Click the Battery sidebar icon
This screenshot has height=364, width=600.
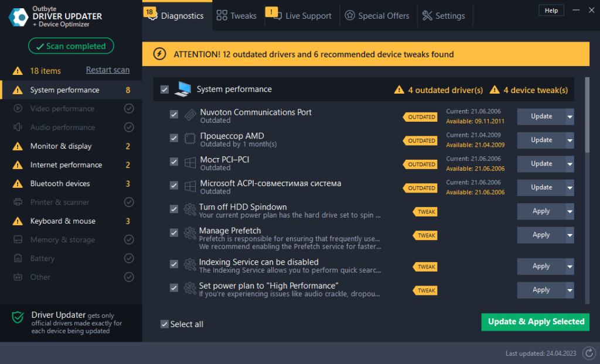click(18, 258)
